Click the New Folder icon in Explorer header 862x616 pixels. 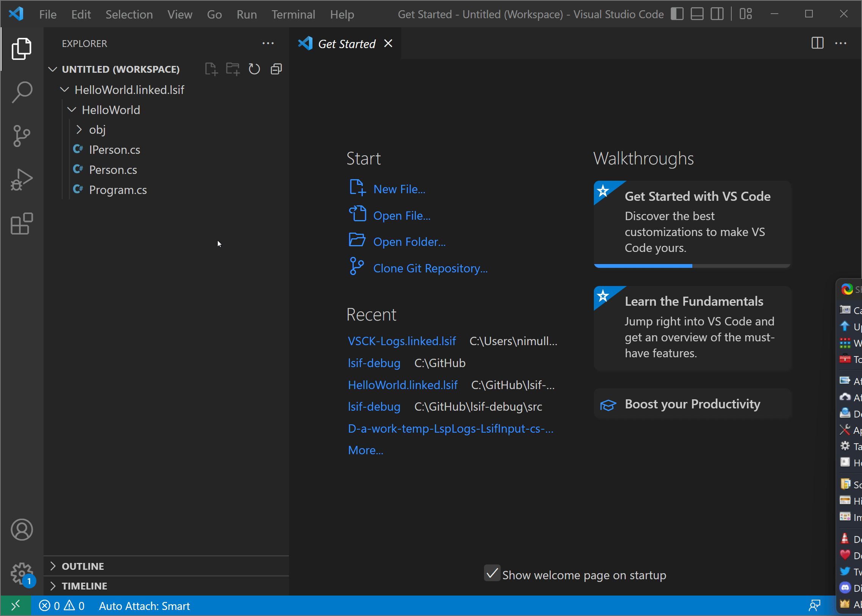coord(233,69)
